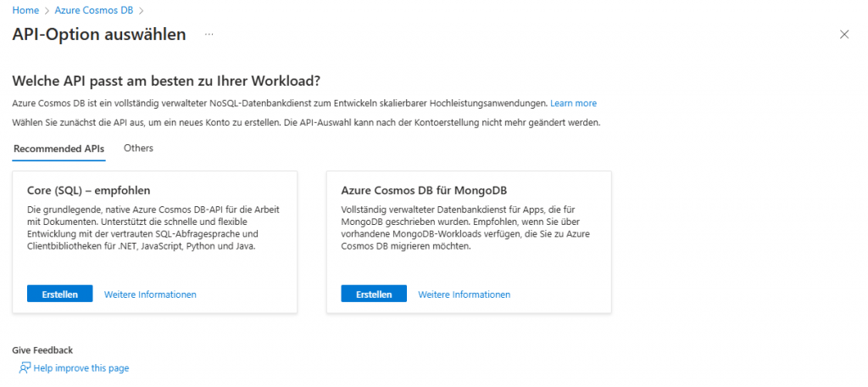The image size is (868, 387).
Task: Click the Give Feedback label
Action: [x=42, y=351]
